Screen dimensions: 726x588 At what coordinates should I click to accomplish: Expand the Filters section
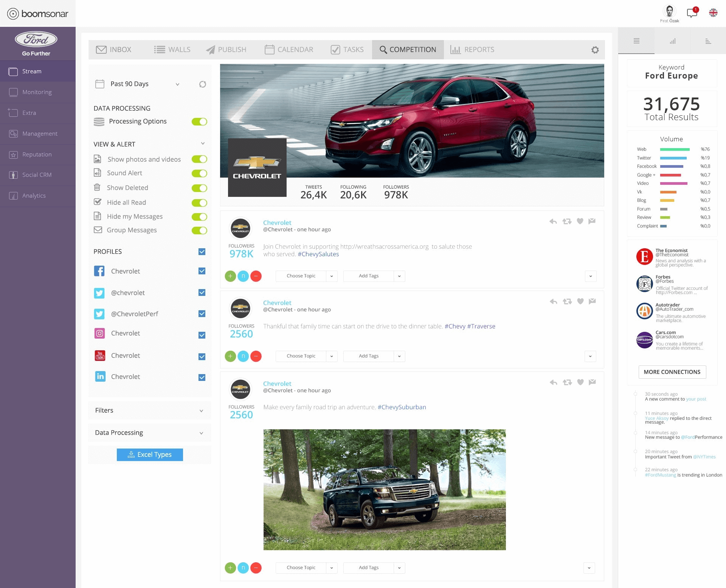(x=150, y=410)
